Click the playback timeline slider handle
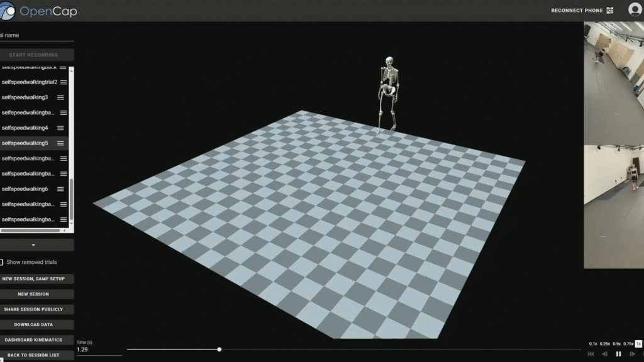This screenshot has height=362, width=644. [x=219, y=349]
